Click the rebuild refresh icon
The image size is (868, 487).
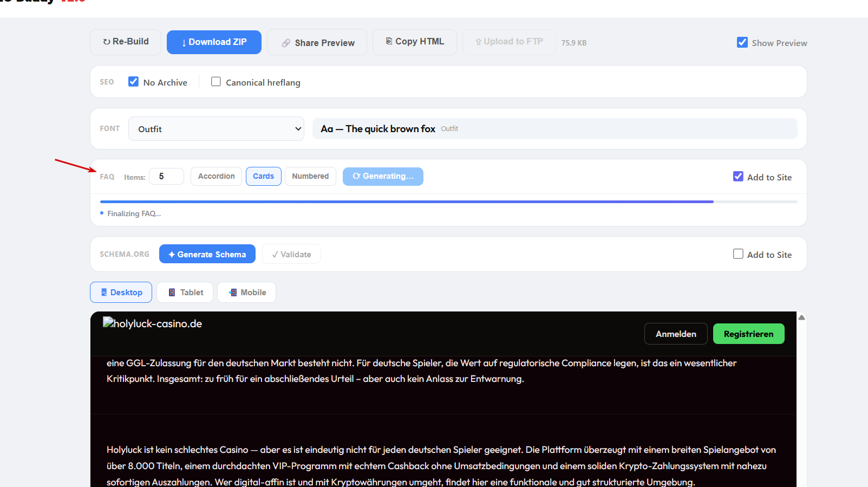107,42
